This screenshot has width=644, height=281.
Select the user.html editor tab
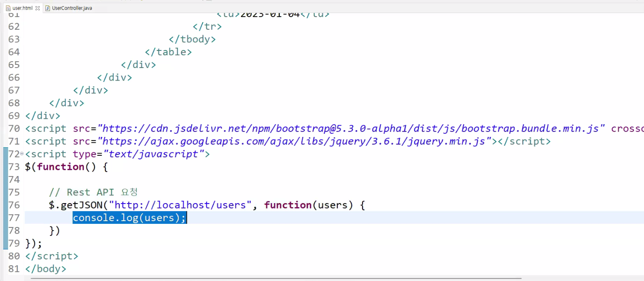23,8
